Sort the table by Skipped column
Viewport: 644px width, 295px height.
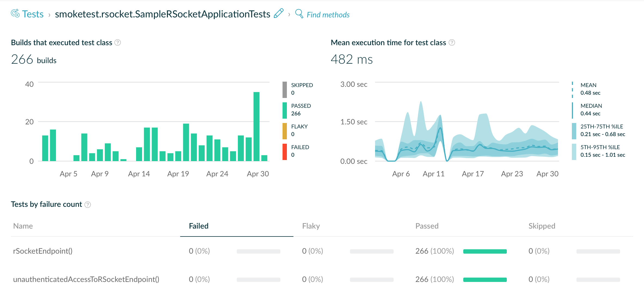(x=542, y=226)
